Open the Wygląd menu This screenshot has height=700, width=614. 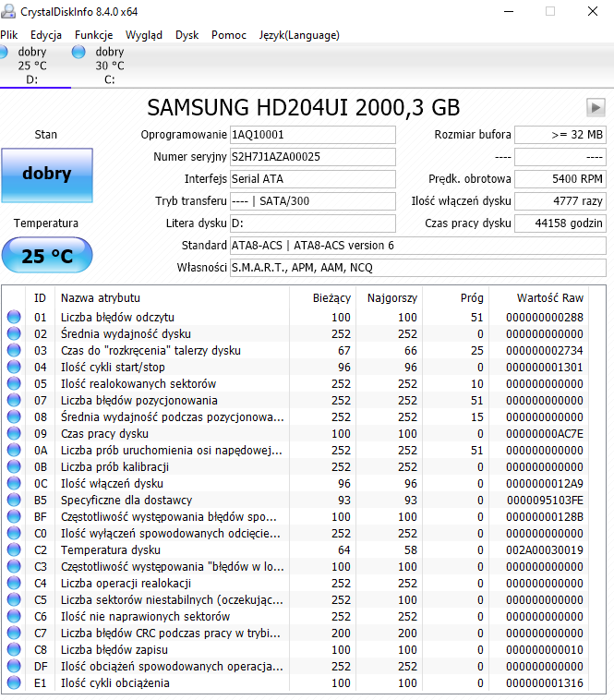click(144, 35)
